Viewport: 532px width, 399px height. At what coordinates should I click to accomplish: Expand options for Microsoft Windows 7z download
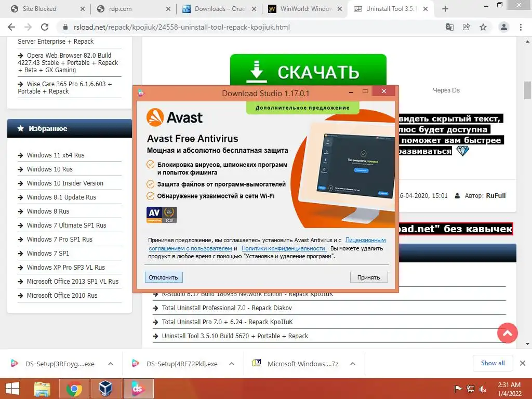coord(353,364)
